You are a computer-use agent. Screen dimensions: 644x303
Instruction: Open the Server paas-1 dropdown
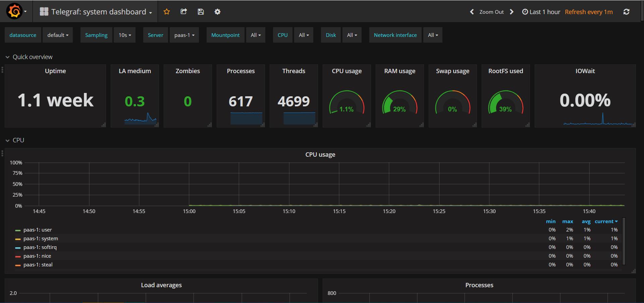[x=184, y=35]
